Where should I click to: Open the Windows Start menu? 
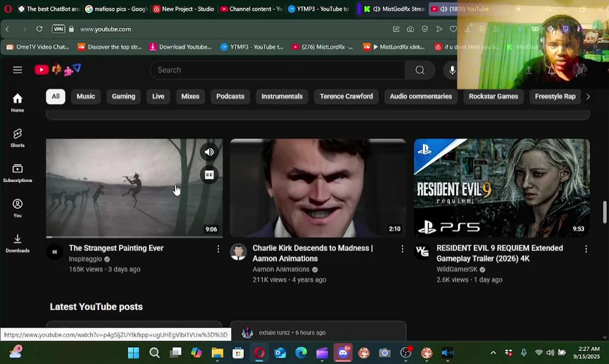pos(134,353)
